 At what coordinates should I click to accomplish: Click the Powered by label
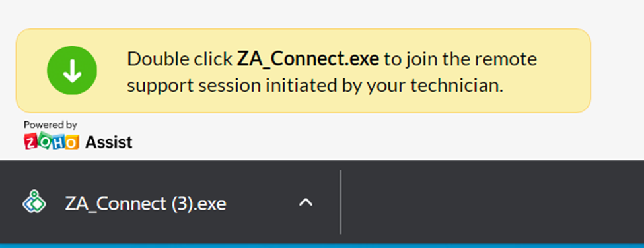click(x=50, y=125)
